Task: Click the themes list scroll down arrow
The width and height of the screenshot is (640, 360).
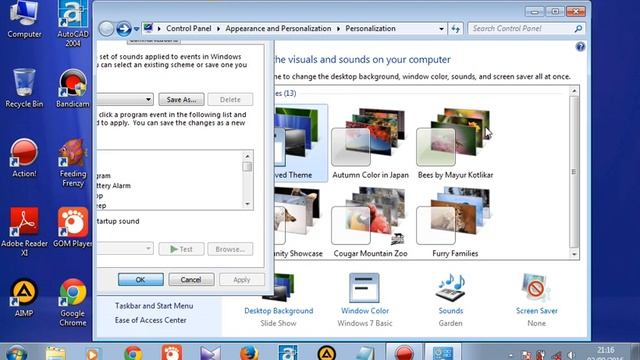Action: (574, 254)
